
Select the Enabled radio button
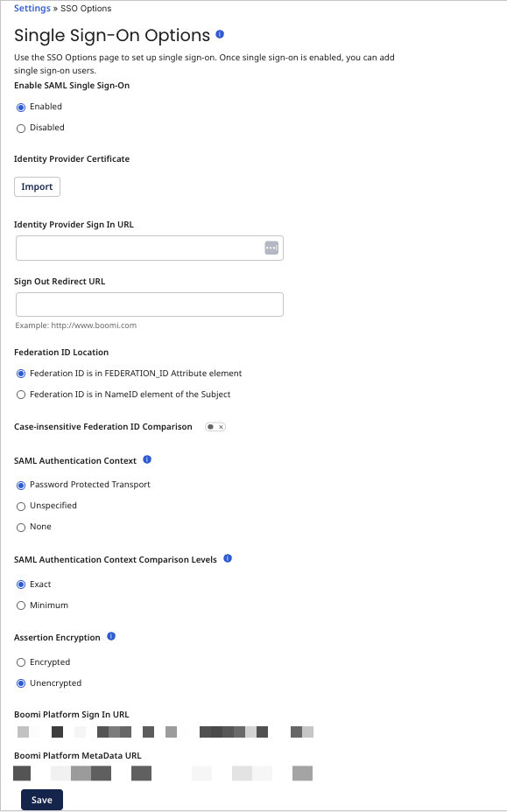point(20,106)
